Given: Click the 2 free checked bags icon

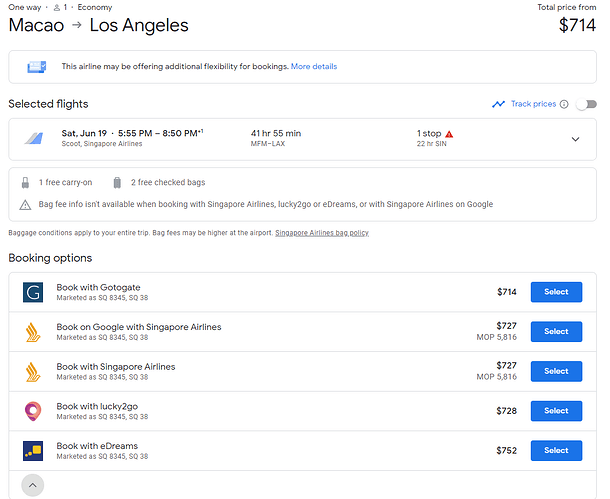Looking at the screenshot, I should click(117, 182).
